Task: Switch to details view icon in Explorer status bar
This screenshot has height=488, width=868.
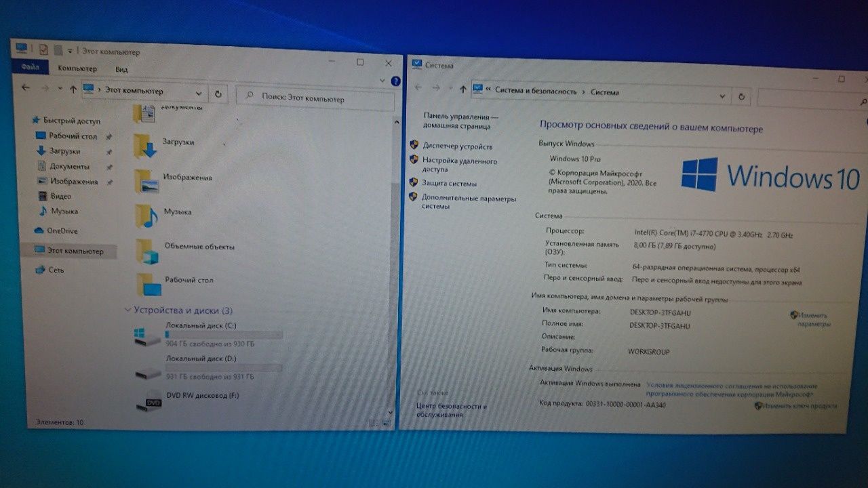Action: [373, 424]
